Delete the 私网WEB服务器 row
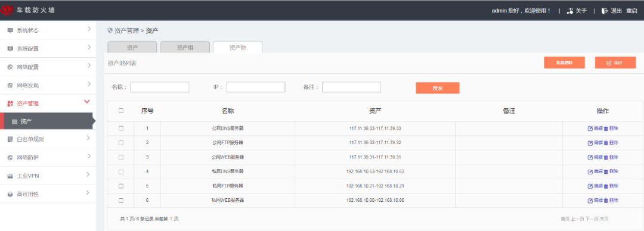This screenshot has width=644, height=231. [611, 200]
